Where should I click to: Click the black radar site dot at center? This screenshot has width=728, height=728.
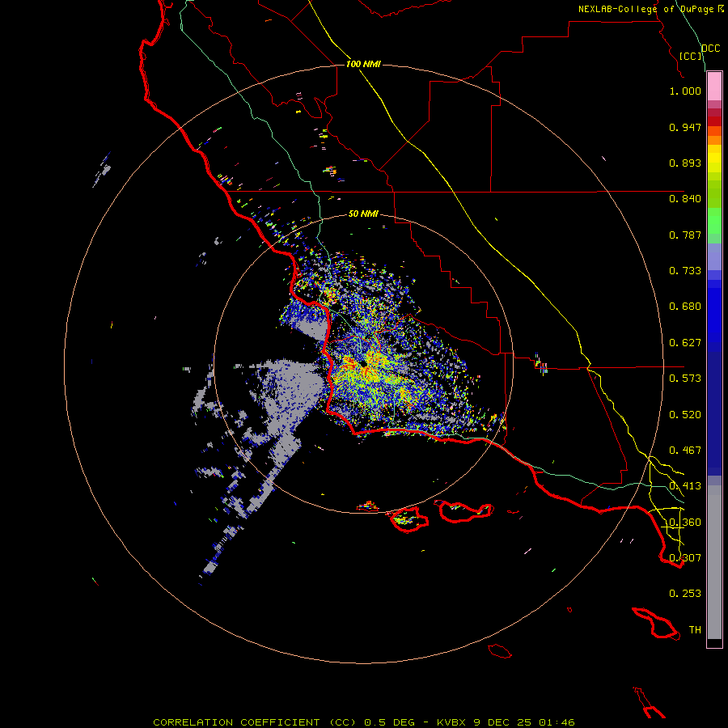point(365,363)
